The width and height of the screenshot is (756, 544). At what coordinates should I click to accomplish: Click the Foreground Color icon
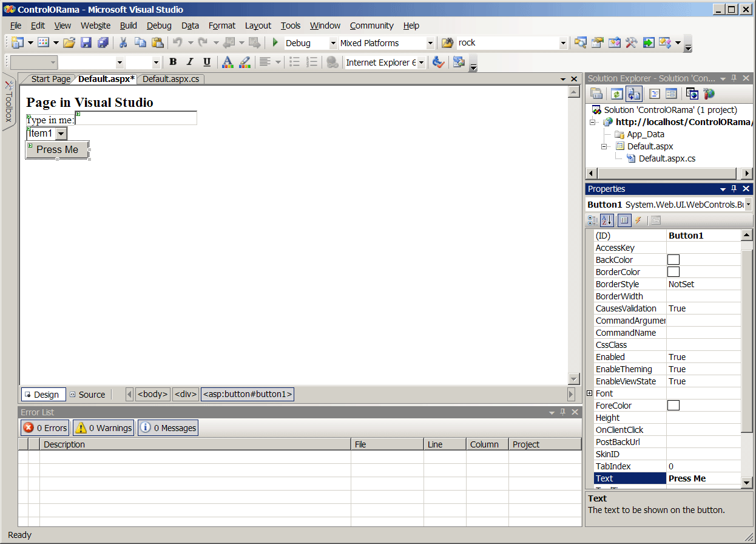click(227, 62)
